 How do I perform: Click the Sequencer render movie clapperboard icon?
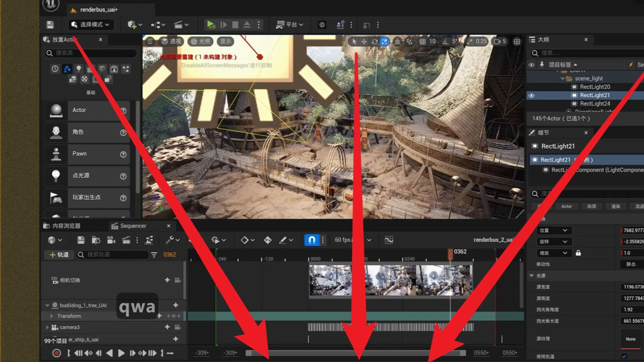[x=126, y=240]
